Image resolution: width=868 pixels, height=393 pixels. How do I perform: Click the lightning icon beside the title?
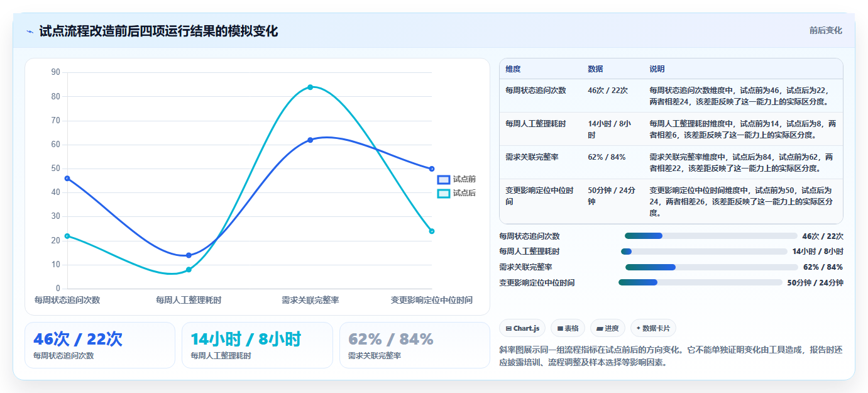coord(30,31)
